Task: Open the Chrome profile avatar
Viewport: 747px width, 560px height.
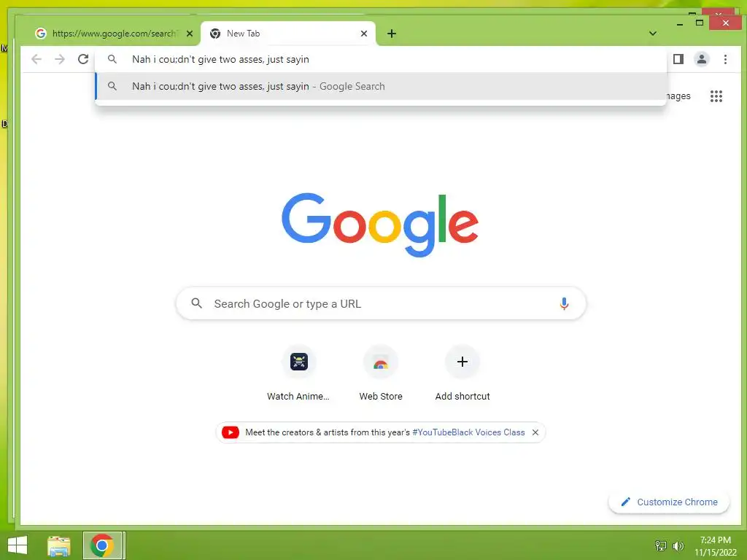Action: pos(702,59)
